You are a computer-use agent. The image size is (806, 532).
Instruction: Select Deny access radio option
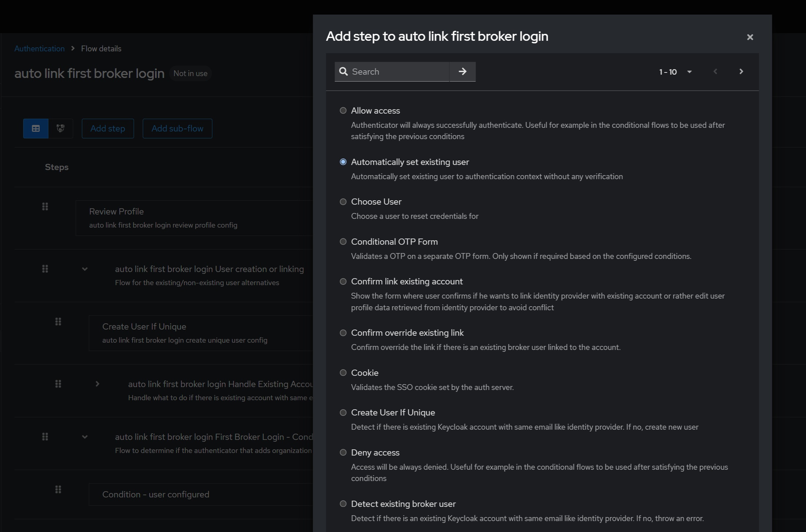click(x=343, y=452)
